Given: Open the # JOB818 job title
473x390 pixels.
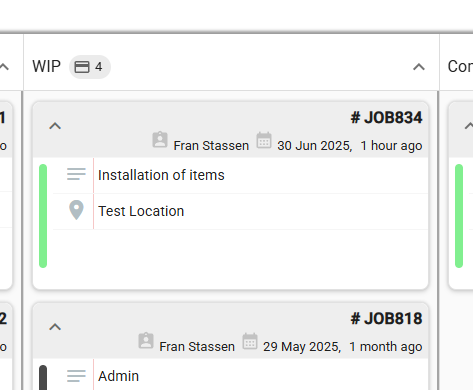Looking at the screenshot, I should 386,319.
